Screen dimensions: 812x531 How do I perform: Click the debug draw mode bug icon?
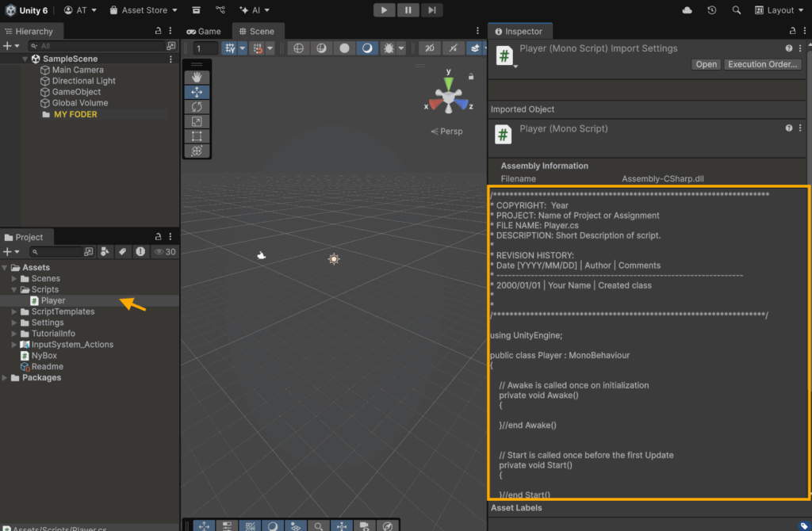point(389,48)
